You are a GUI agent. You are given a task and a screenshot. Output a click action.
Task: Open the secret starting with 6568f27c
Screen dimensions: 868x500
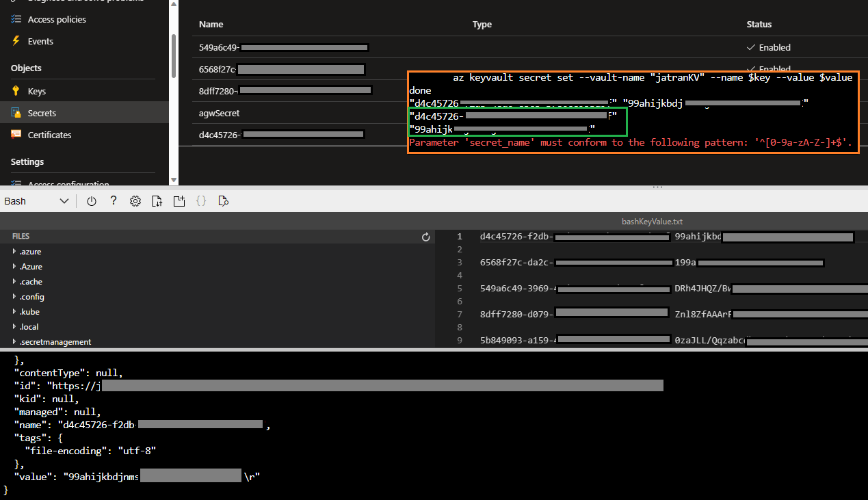[282, 69]
